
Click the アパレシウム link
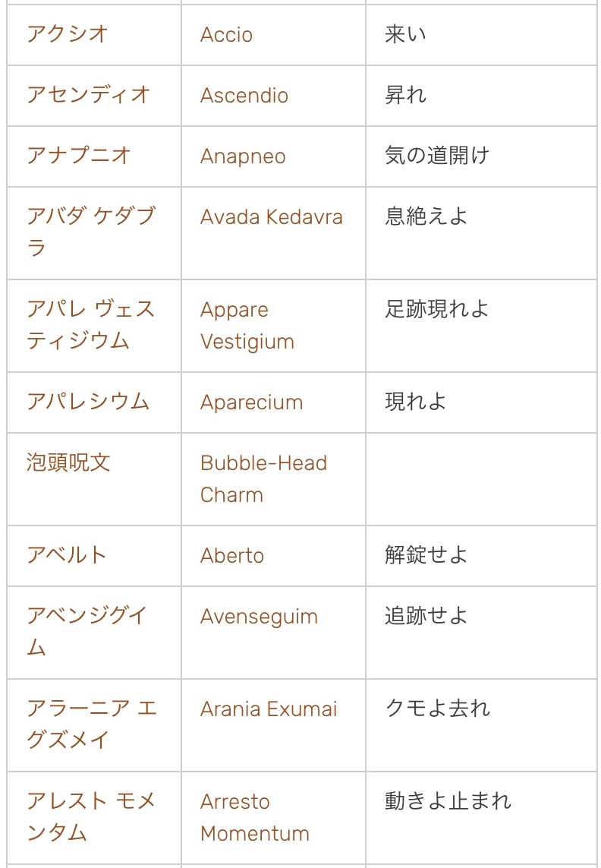(88, 402)
